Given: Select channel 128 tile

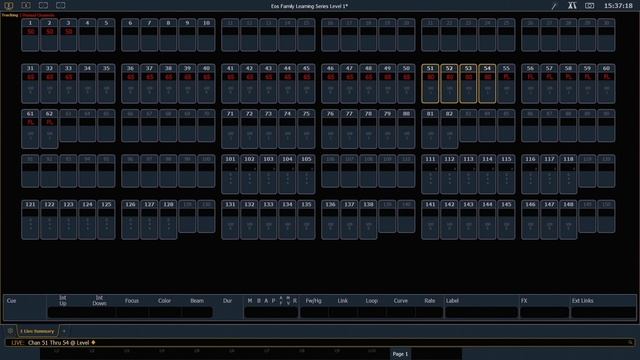Looking at the screenshot, I should pyautogui.click(x=168, y=219).
